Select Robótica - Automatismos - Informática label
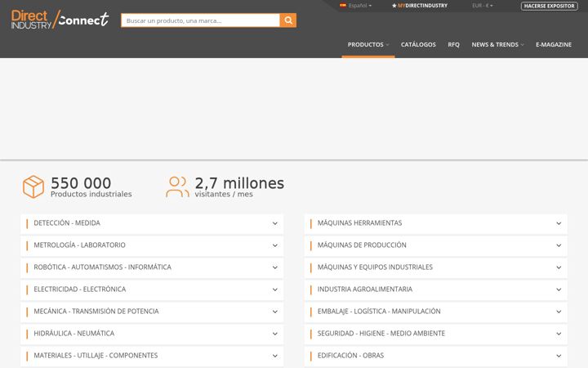This screenshot has height=368, width=588. click(102, 267)
